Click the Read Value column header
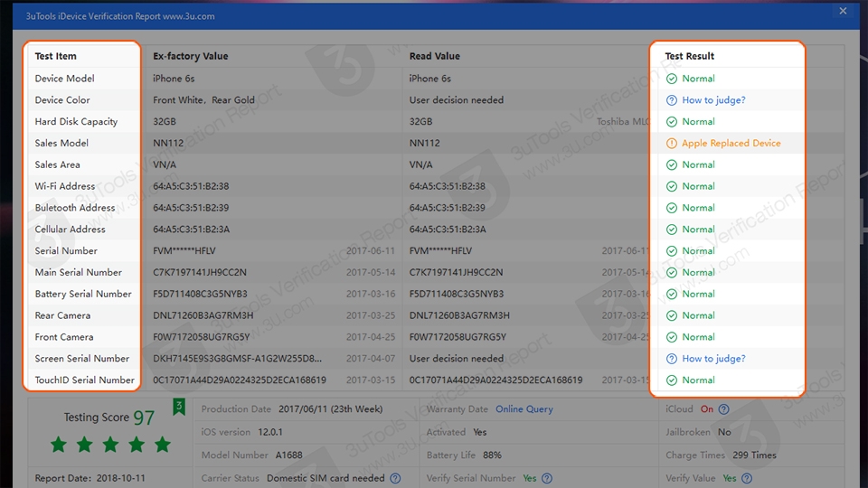This screenshot has height=488, width=868. coord(435,56)
